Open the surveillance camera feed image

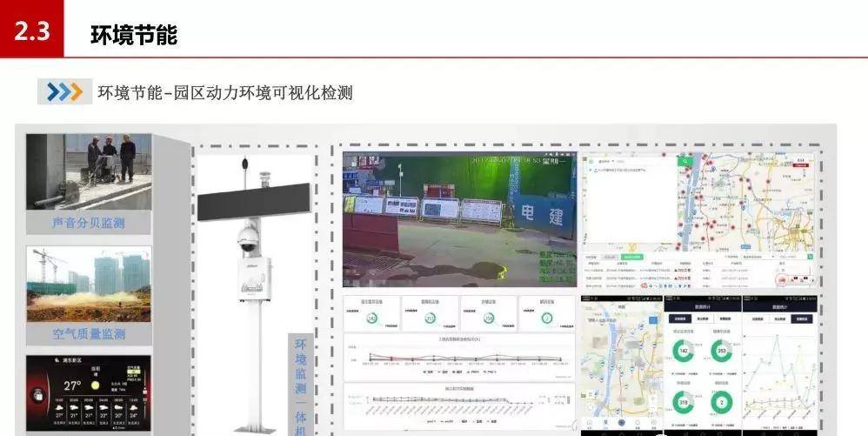pyautogui.click(x=458, y=218)
